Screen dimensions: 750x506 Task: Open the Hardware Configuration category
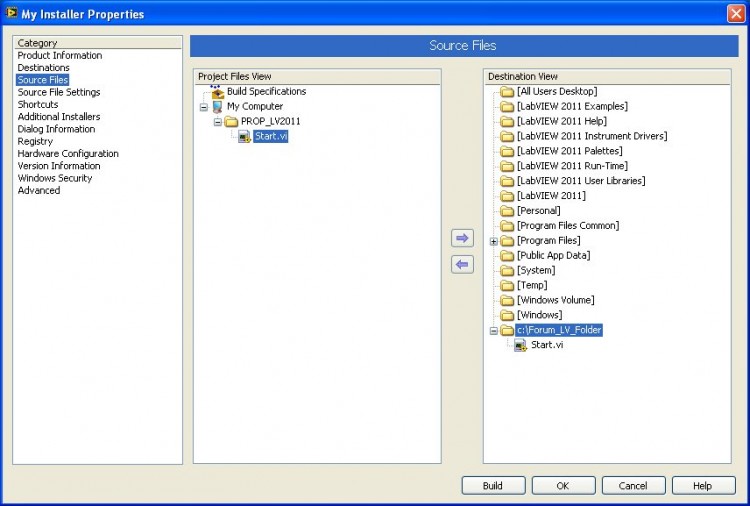[x=68, y=154]
